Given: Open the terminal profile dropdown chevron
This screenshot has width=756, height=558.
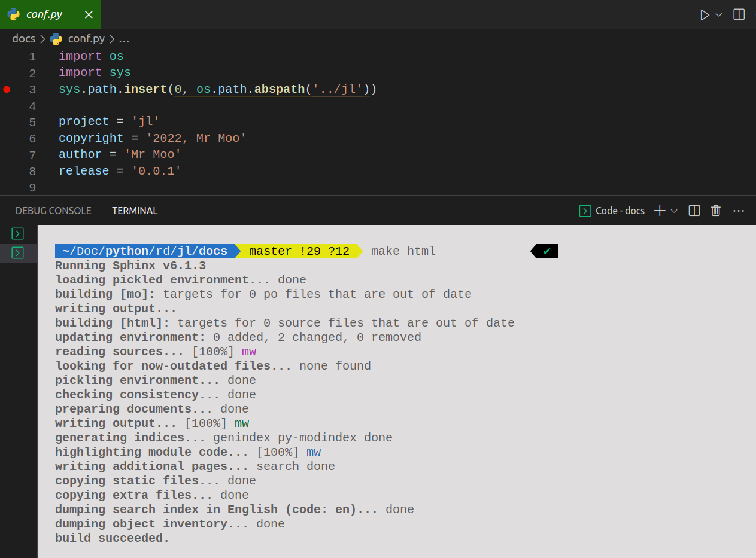Looking at the screenshot, I should click(x=675, y=211).
